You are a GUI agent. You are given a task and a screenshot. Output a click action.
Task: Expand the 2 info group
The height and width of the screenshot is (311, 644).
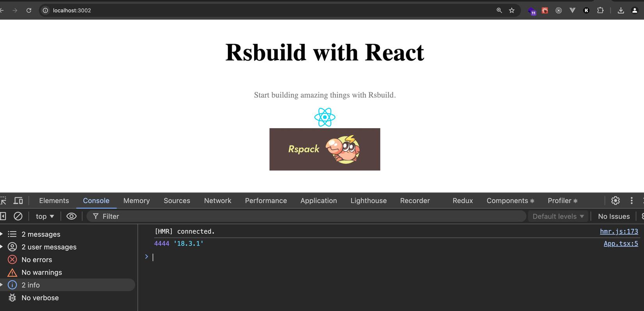coord(2,285)
